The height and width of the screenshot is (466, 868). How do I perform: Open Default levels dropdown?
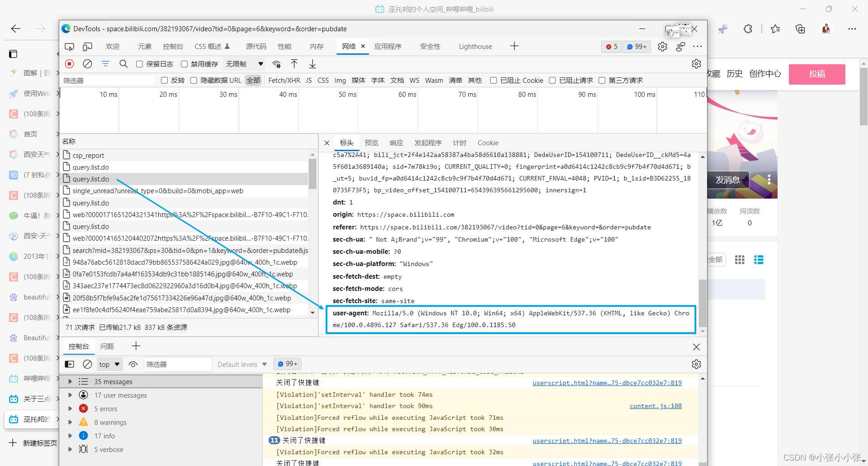242,364
